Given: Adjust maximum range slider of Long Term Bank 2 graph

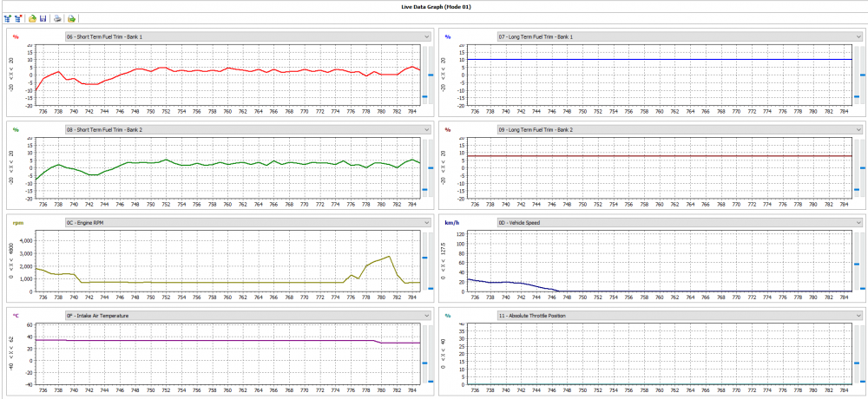Looking at the screenshot, I should tap(856, 189).
